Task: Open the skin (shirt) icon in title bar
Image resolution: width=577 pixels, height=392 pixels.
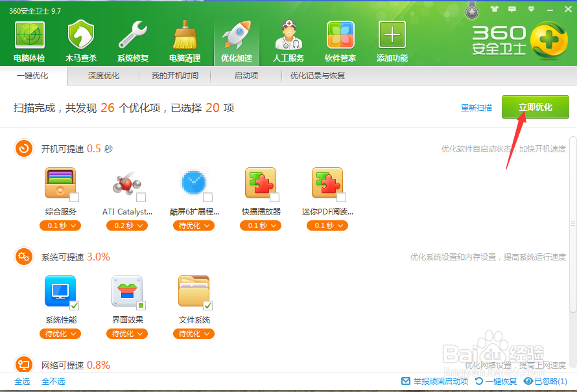Action: tap(494, 9)
